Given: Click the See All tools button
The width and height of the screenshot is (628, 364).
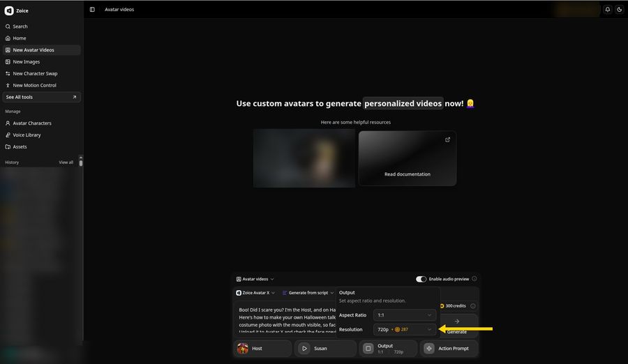Looking at the screenshot, I should [x=41, y=97].
